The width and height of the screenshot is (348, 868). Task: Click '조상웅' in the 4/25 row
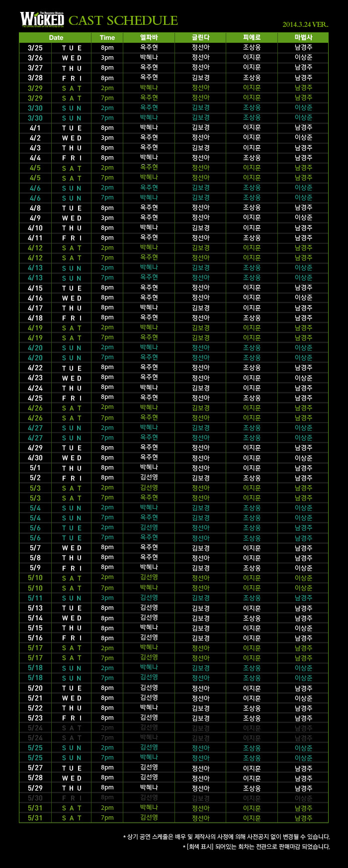[252, 398]
